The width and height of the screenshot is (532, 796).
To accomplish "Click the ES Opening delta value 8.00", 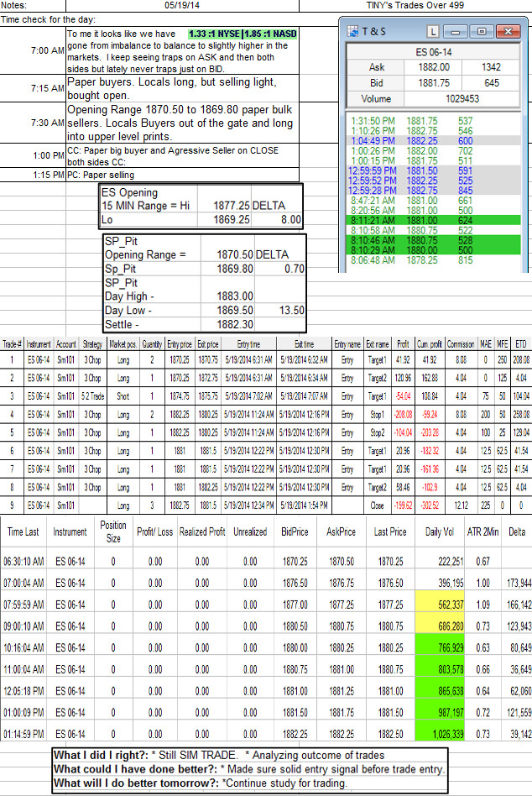I will point(290,220).
